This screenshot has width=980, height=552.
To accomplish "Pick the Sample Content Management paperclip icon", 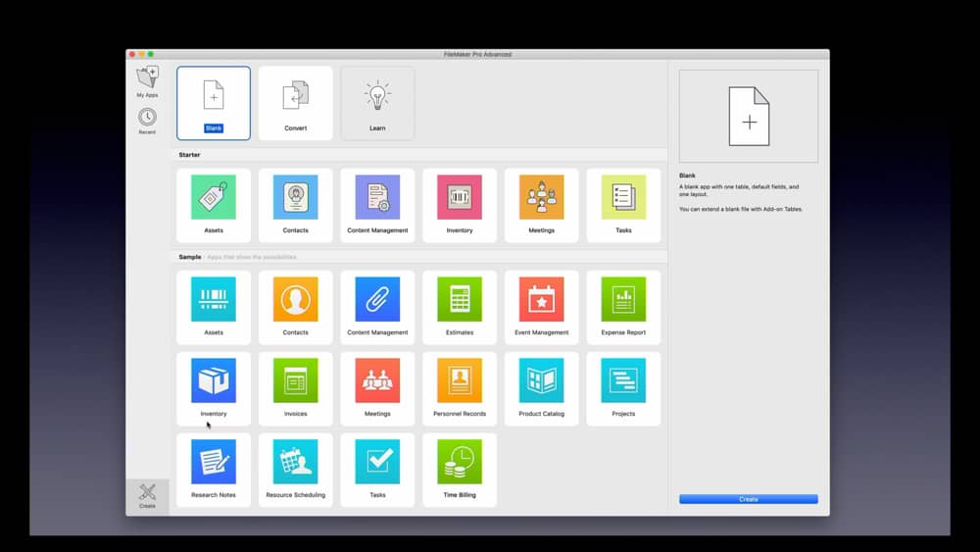I will [377, 299].
